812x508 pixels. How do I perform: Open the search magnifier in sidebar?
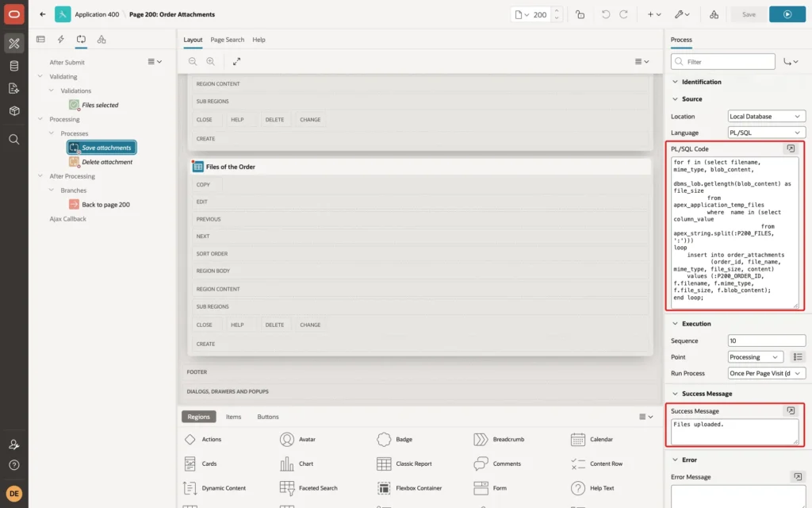click(14, 140)
